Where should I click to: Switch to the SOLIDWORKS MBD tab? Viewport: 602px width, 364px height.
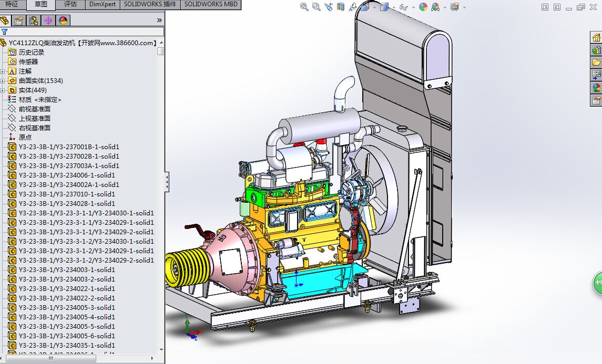coord(210,4)
